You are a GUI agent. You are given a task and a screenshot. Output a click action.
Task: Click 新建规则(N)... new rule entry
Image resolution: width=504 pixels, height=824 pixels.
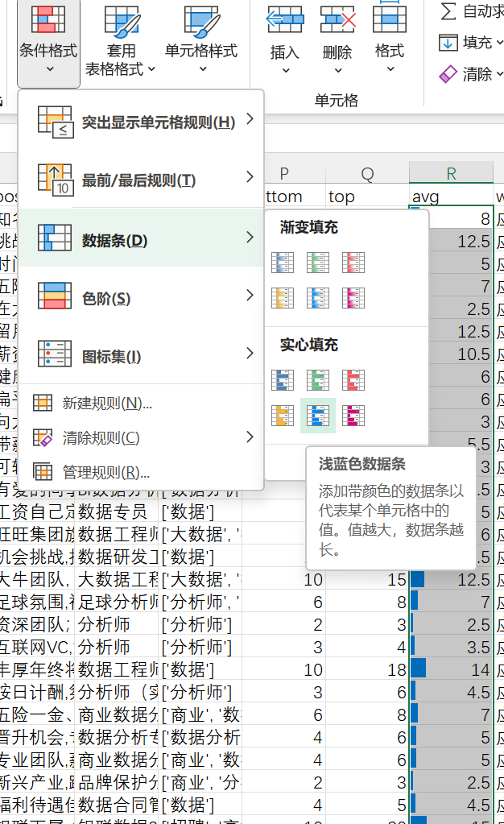[x=141, y=403]
